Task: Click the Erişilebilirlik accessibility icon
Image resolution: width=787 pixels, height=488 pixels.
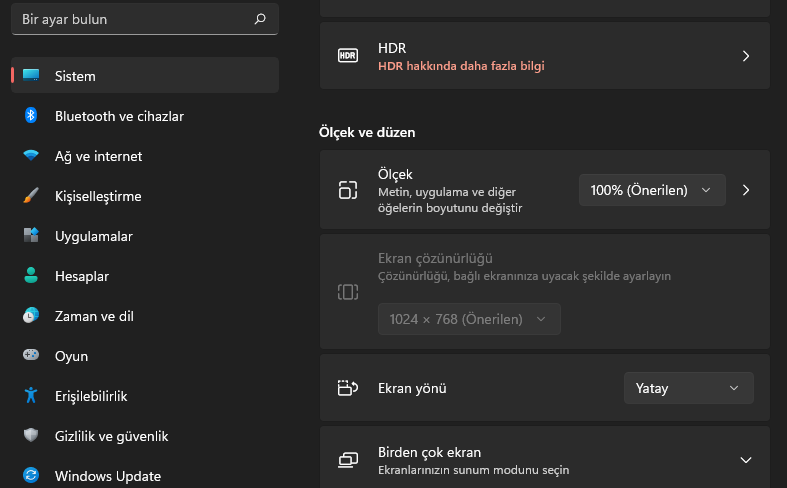Action: coord(31,396)
